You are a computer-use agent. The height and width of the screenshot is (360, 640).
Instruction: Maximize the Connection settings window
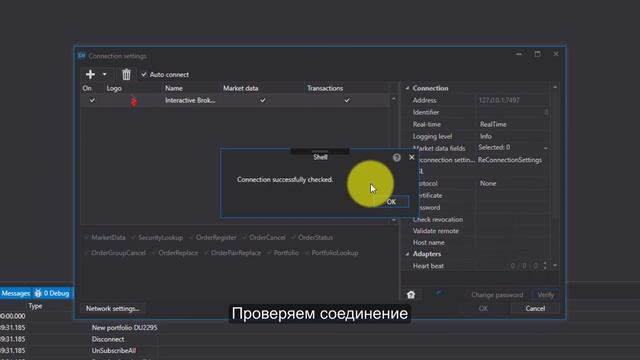tap(538, 54)
